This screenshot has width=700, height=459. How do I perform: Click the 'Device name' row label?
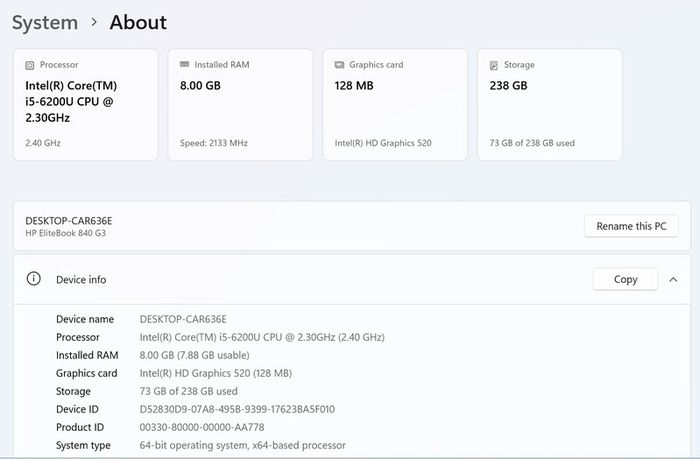click(85, 319)
